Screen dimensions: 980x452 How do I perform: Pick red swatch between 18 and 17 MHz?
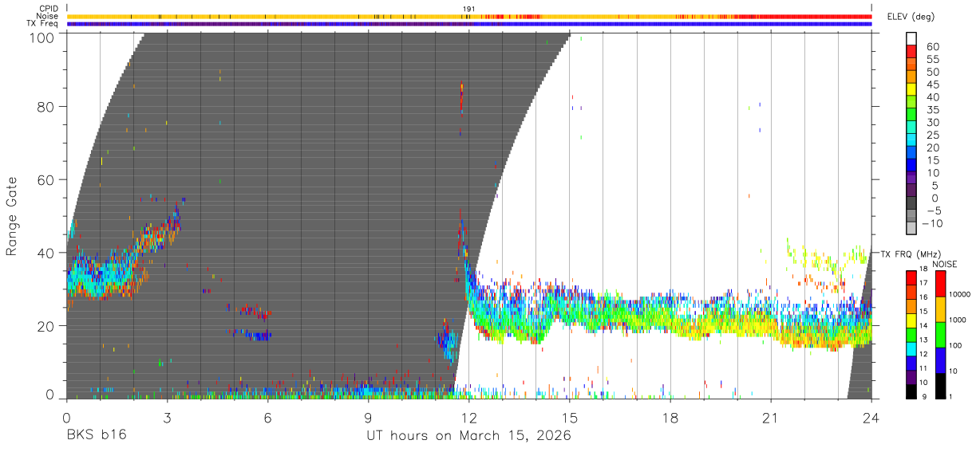tap(911, 276)
